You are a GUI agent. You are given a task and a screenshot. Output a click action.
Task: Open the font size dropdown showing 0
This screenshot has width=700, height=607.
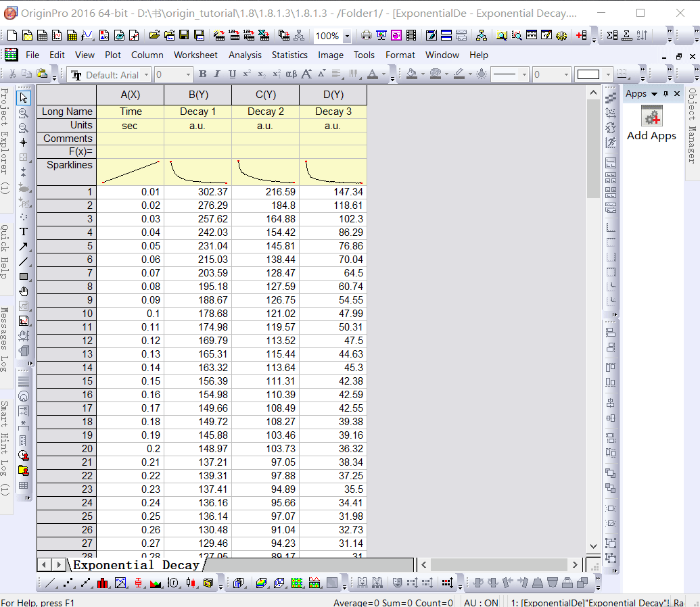(189, 75)
